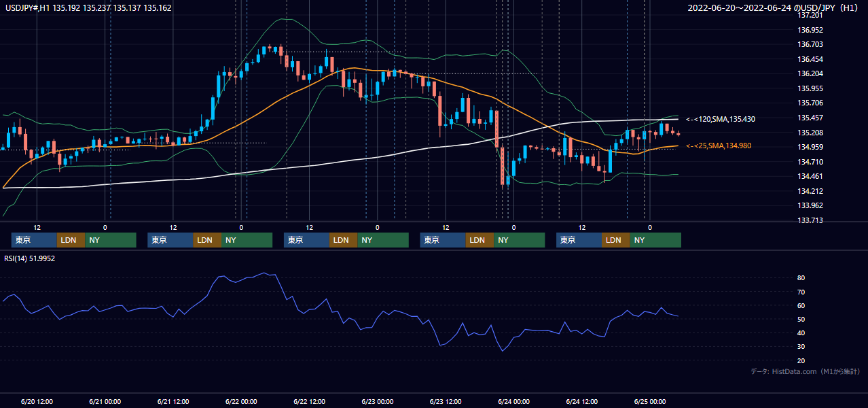Click price axis label 137.201
Screen dimensions: 868x408
pos(811,15)
